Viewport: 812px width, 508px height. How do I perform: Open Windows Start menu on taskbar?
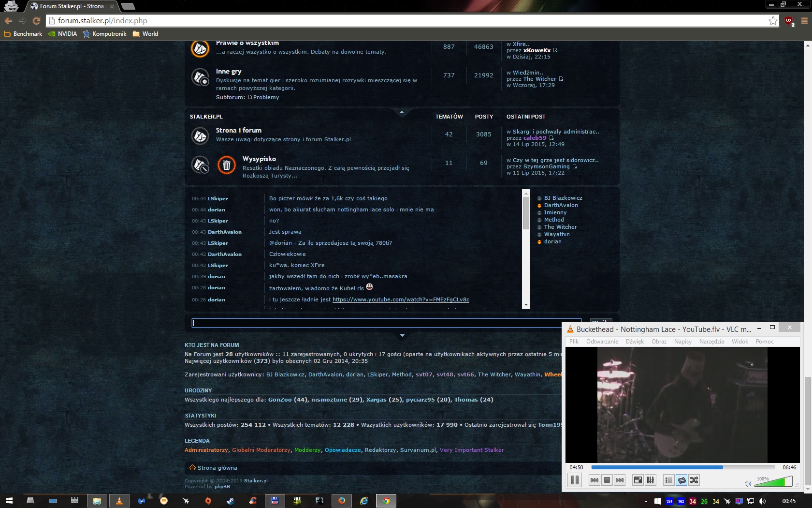coord(9,501)
